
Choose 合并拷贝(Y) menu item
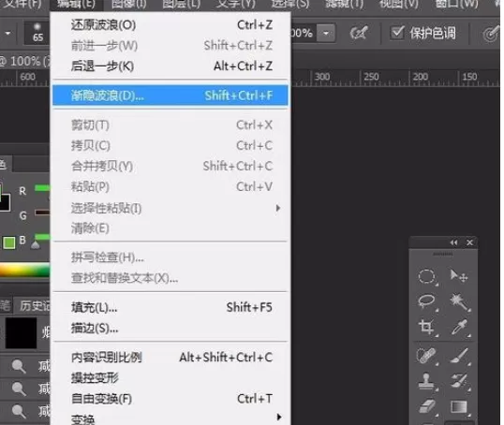tap(170, 166)
